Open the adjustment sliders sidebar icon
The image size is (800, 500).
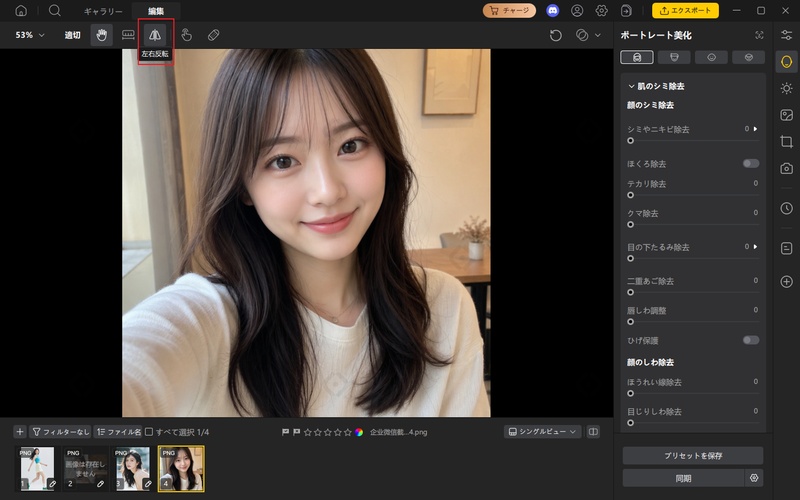(787, 35)
